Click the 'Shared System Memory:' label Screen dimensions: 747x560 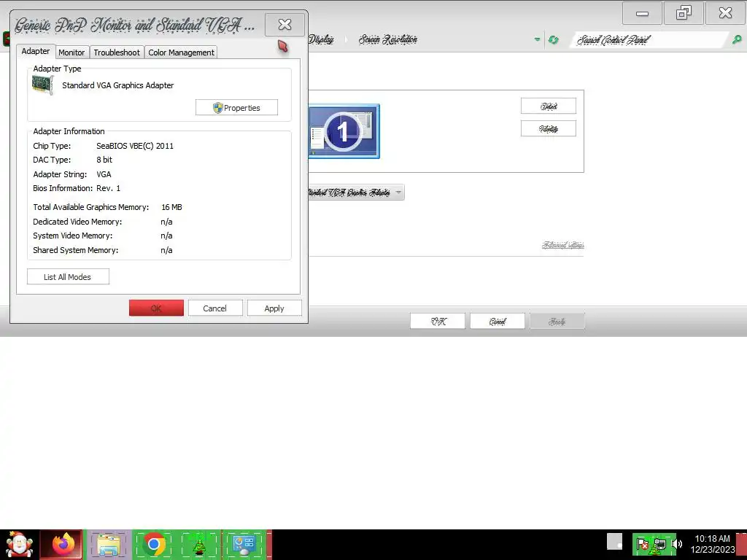point(75,250)
